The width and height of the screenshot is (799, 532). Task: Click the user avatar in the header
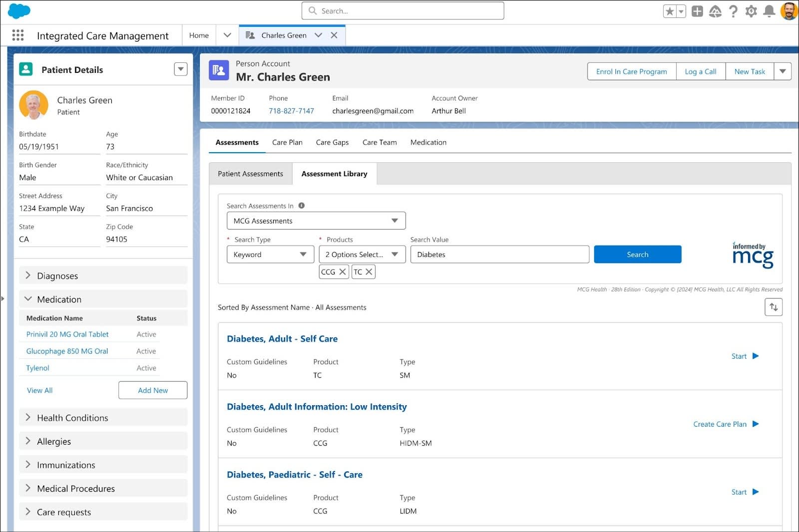click(789, 11)
